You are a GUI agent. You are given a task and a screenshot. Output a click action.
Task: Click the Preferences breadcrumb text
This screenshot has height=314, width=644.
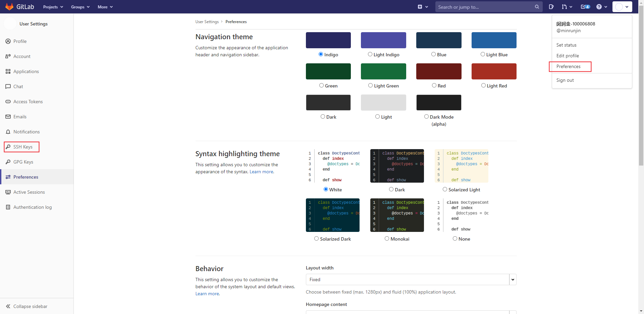coord(236,22)
